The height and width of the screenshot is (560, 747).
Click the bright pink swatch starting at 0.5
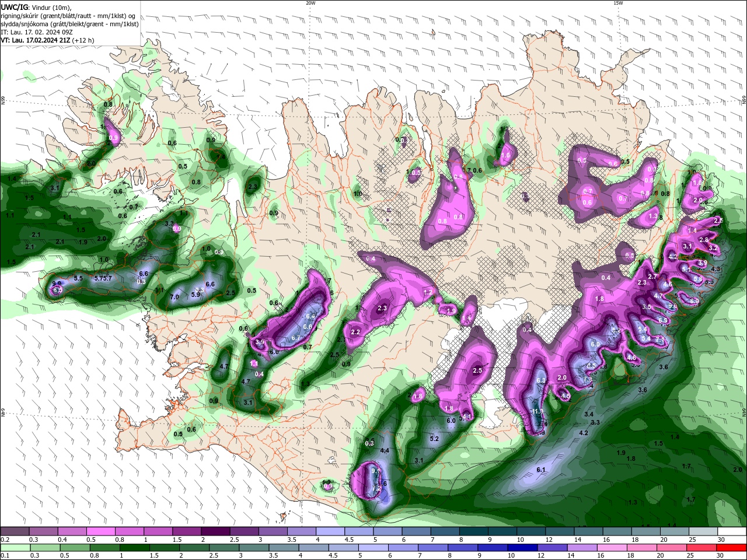pos(100,531)
